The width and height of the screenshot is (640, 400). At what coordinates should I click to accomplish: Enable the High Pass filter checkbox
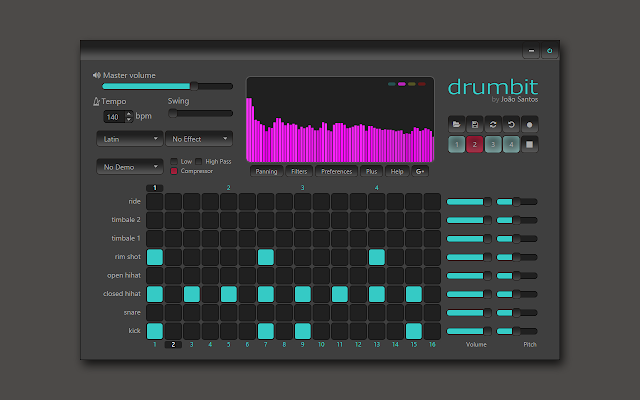[199, 162]
